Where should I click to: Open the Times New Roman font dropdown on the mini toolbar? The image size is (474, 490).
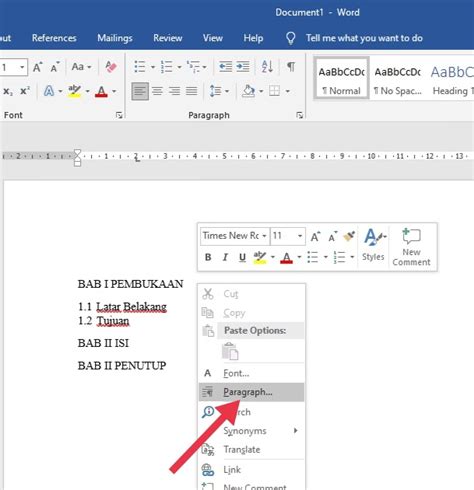coord(264,236)
